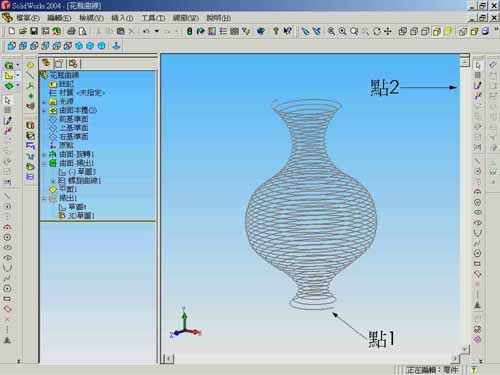Toggle Shaded display mode cube icon
500x375 pixels.
(x=448, y=31)
